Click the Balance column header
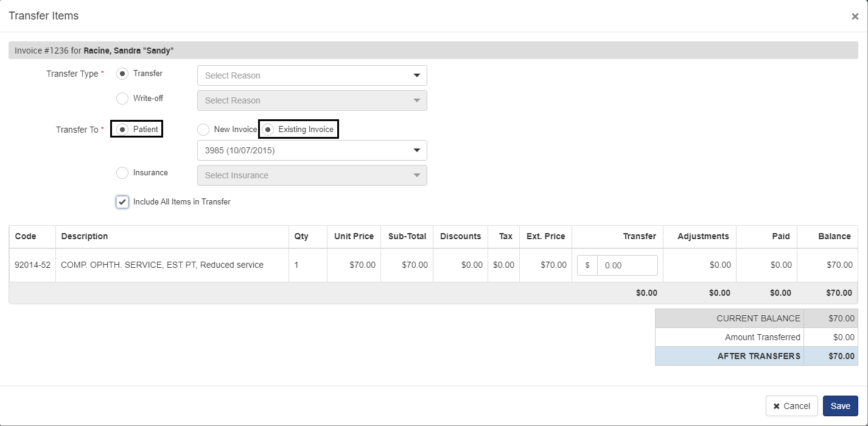This screenshot has height=426, width=868. coord(834,236)
